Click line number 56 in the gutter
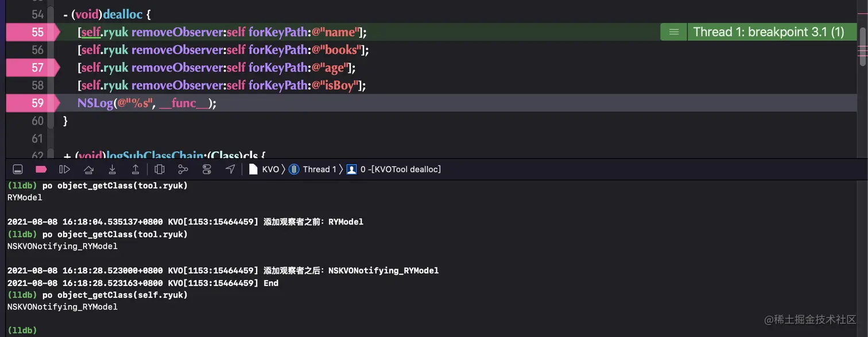 [x=37, y=50]
